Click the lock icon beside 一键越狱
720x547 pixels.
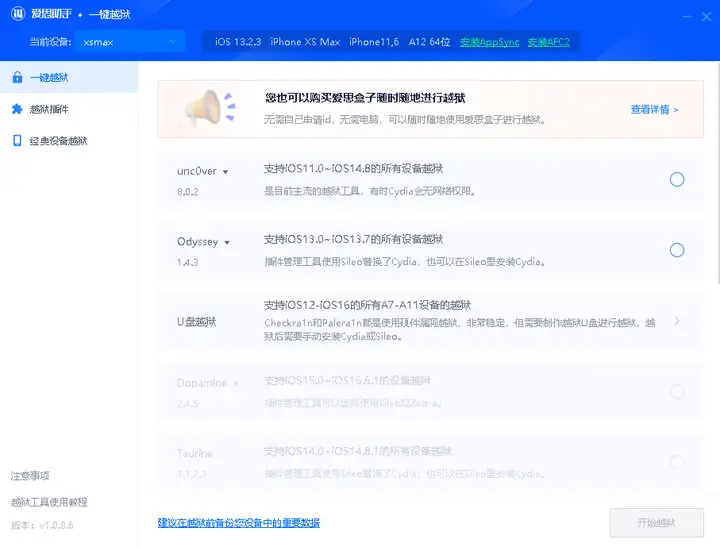pos(17,77)
